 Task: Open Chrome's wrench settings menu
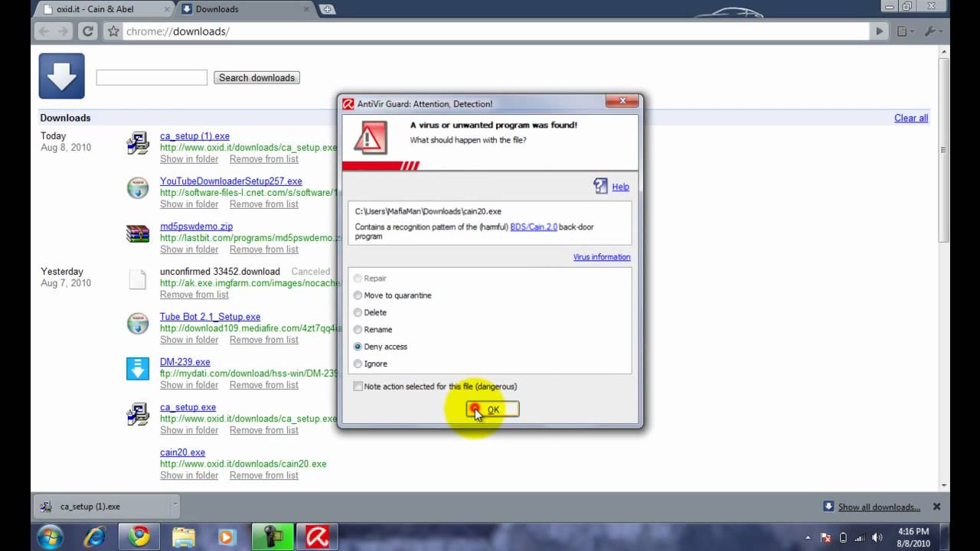point(932,31)
